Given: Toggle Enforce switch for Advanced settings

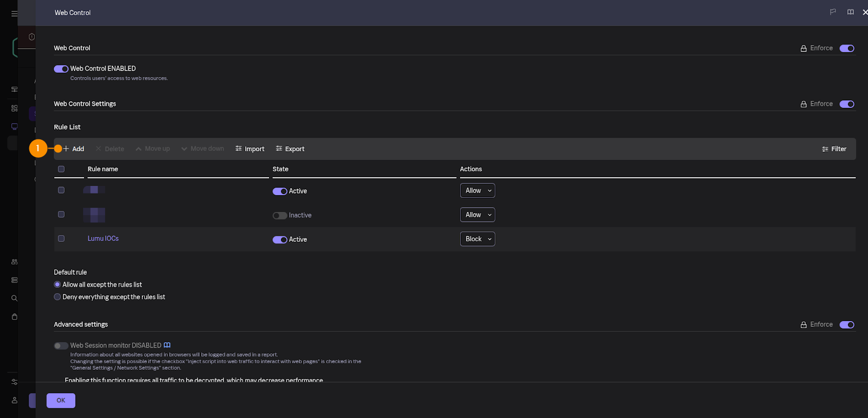Looking at the screenshot, I should [x=846, y=325].
